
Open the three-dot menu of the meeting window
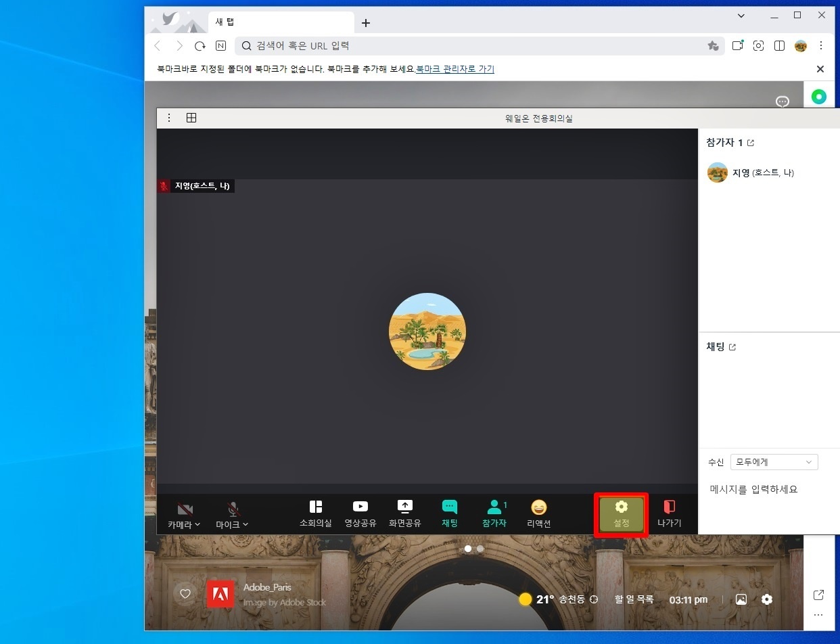pos(169,118)
